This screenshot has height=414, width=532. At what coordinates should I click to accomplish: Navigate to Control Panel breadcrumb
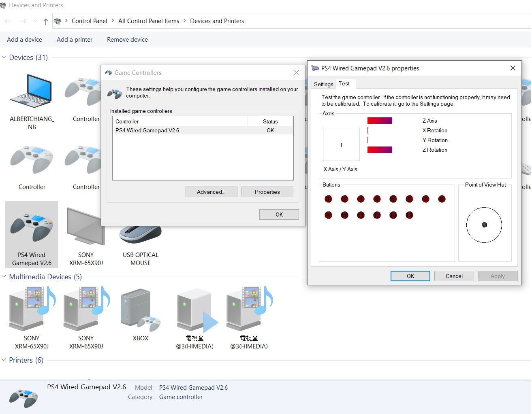90,21
